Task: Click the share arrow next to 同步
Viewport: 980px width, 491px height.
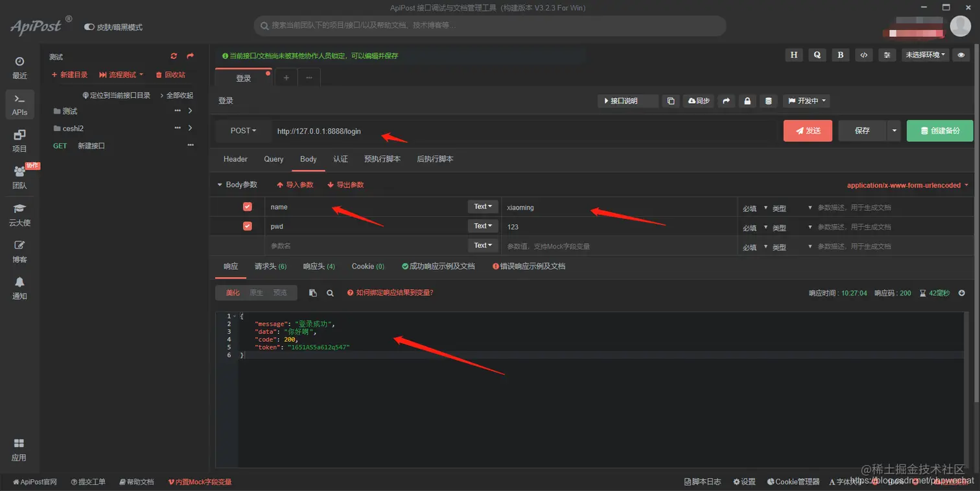Action: coord(727,101)
